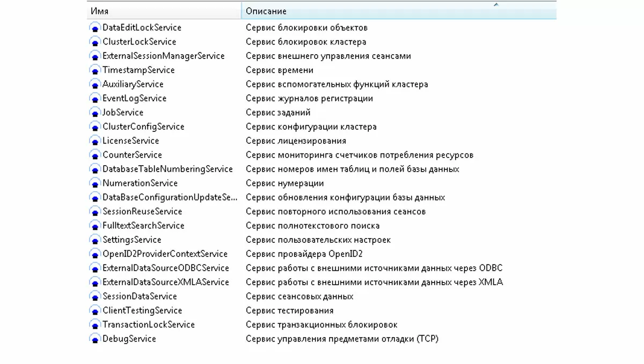
Task: Click the FulltextSearchService row icon
Action: pos(95,226)
